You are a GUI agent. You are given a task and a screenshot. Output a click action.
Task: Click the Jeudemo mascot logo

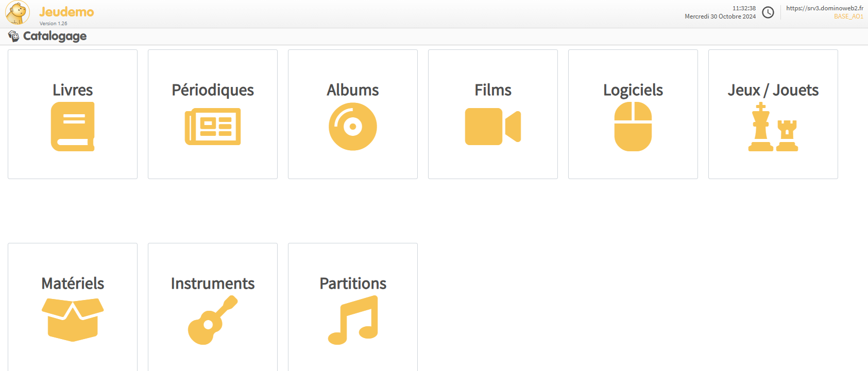tap(18, 13)
